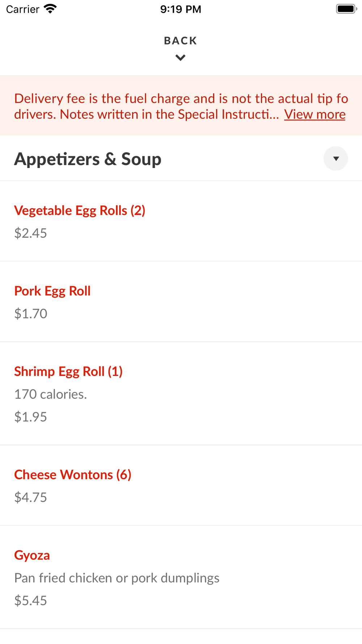Tap the down chevron under BACK
The image size is (362, 644).
pyautogui.click(x=180, y=58)
